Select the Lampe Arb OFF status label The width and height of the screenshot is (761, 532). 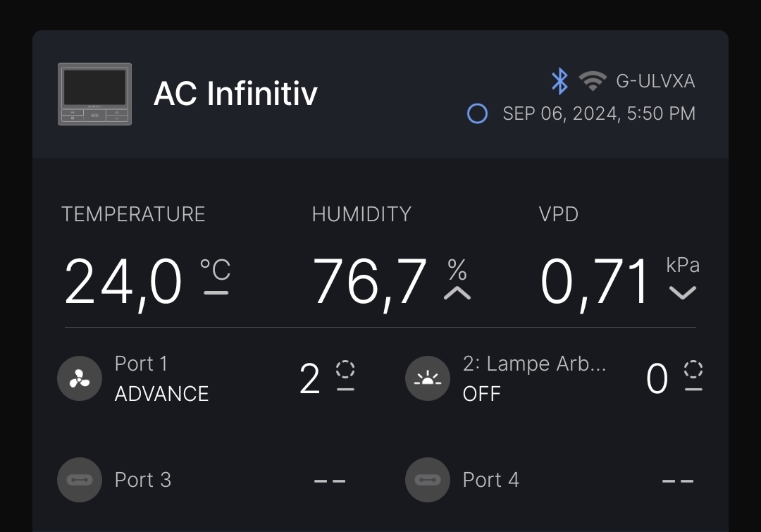tap(481, 393)
